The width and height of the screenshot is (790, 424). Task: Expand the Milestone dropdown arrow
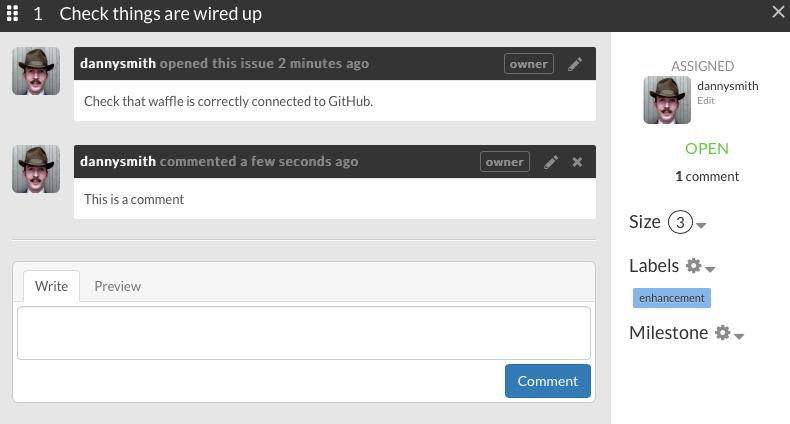tap(739, 336)
